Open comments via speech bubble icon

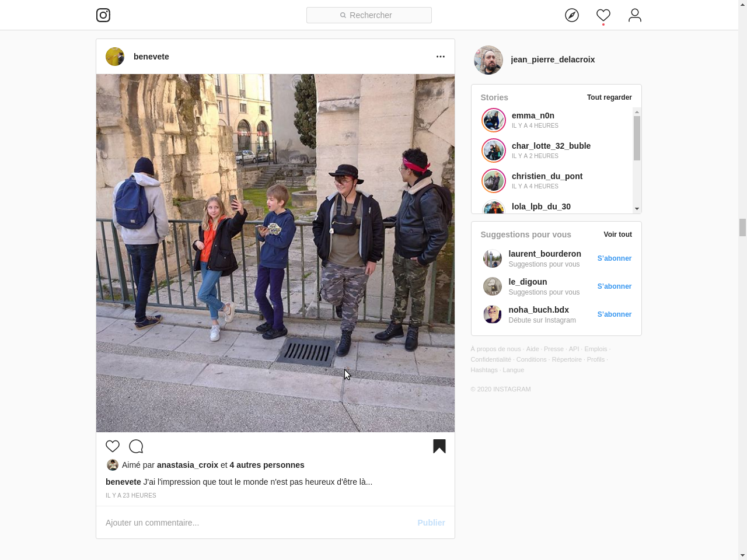pyautogui.click(x=136, y=446)
